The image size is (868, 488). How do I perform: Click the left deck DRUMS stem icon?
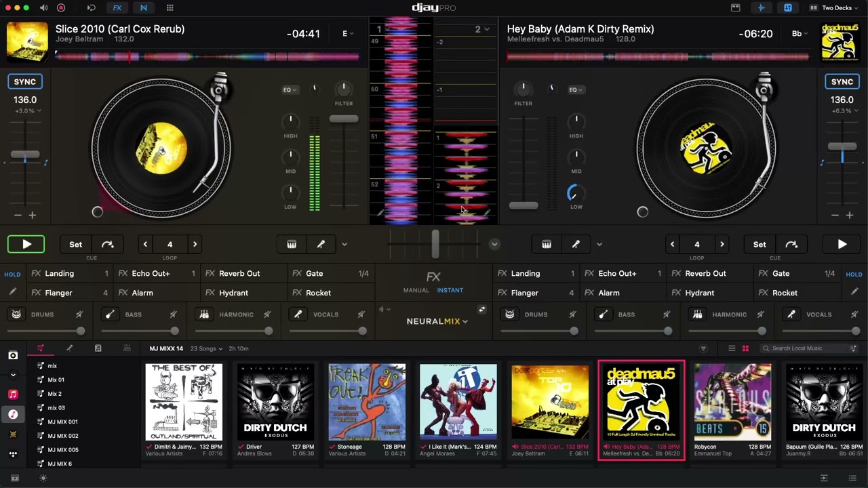[x=16, y=314]
